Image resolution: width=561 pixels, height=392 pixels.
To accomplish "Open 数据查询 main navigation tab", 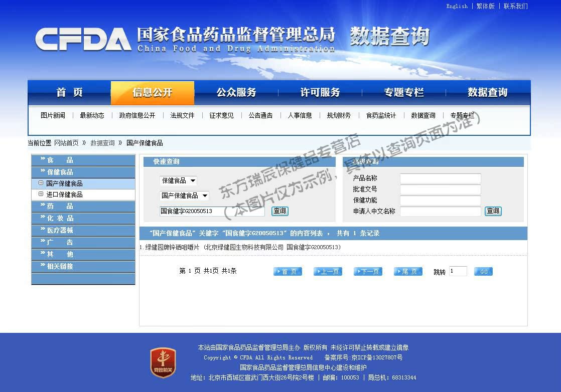I will click(487, 93).
